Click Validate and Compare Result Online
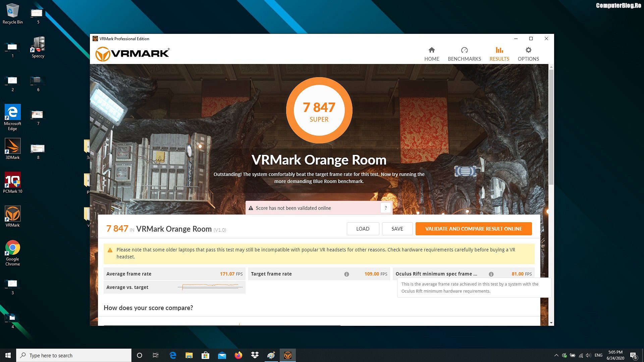 tap(473, 229)
